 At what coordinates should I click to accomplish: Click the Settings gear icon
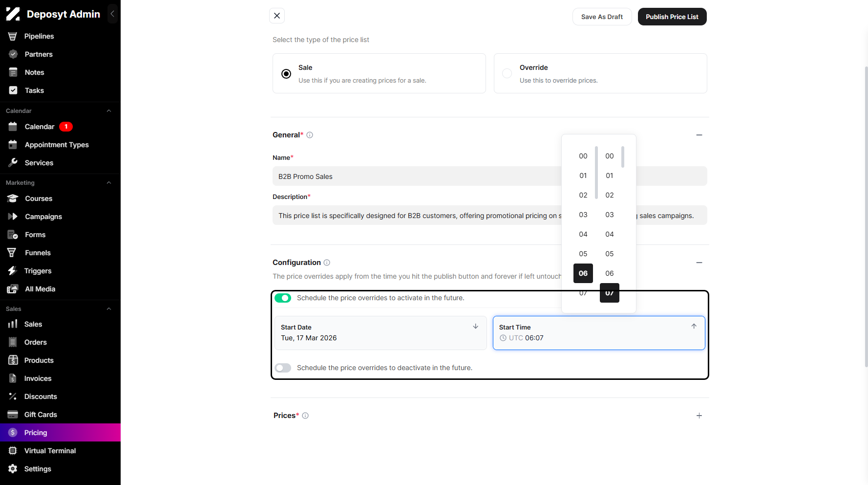coord(13,469)
